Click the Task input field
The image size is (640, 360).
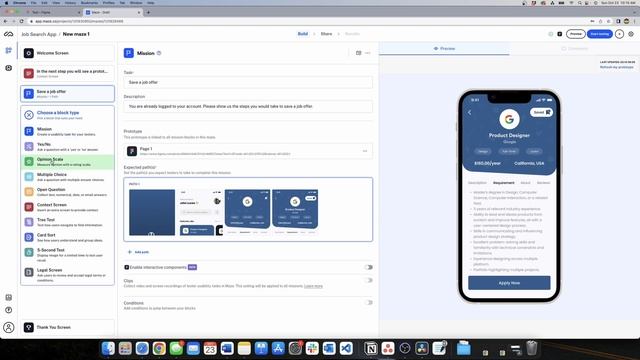(x=248, y=82)
